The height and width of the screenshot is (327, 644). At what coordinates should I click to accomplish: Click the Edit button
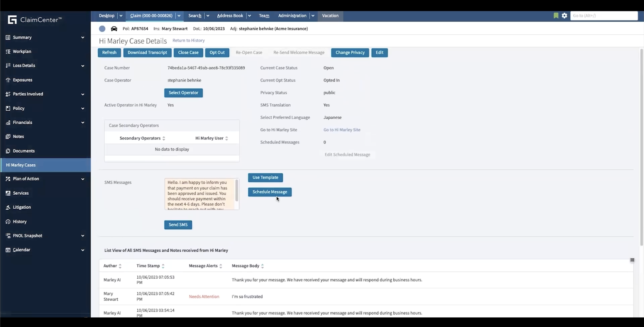pos(379,53)
